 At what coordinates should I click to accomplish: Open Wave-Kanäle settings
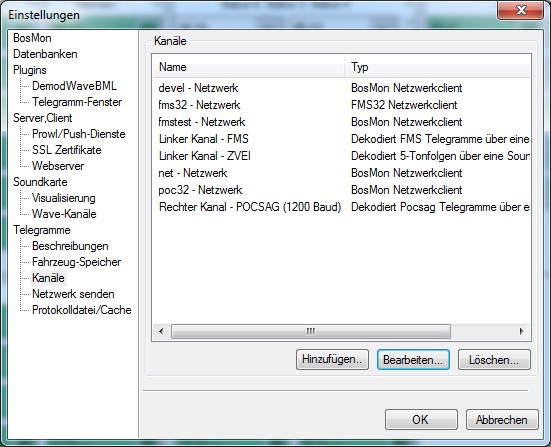[64, 214]
